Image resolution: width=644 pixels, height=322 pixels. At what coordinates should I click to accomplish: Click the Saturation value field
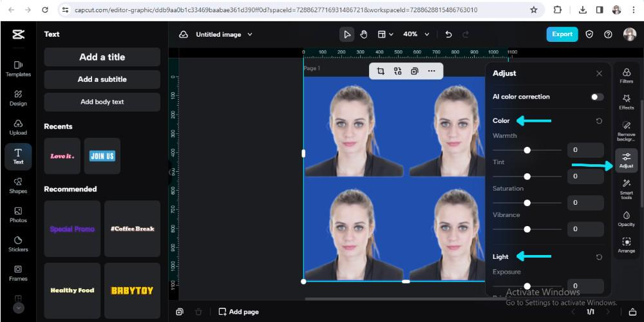point(585,202)
